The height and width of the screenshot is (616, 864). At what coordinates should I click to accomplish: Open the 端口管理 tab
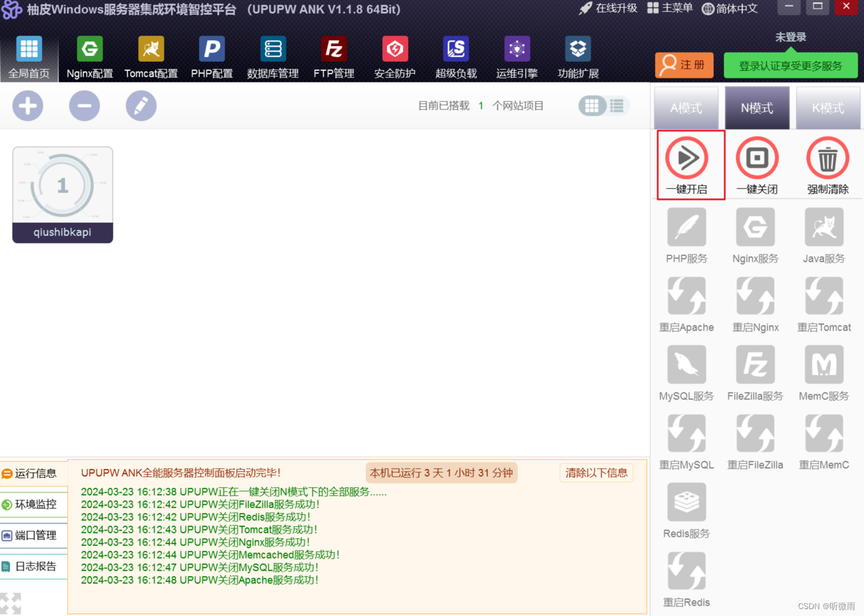pos(34,535)
